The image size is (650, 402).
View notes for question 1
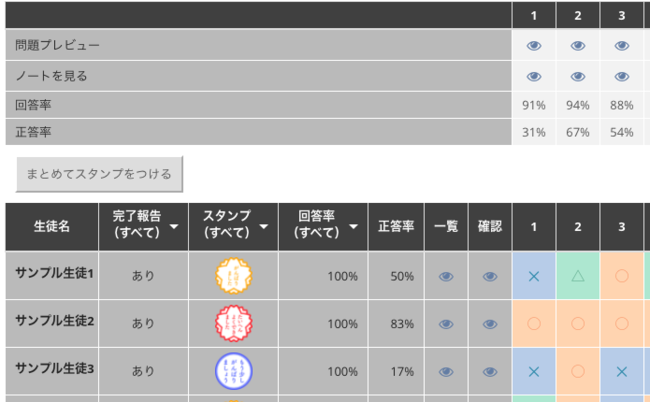pos(534,76)
